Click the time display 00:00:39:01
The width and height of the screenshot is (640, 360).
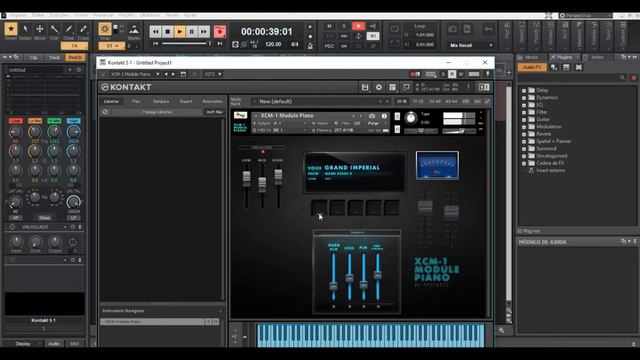(267, 31)
